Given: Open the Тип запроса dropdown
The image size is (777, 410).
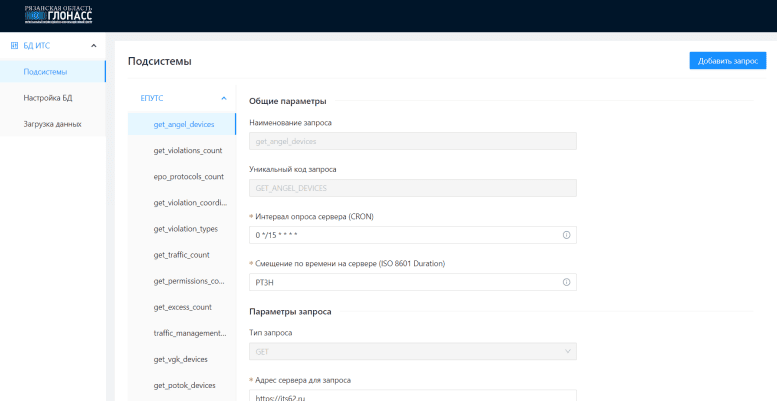Looking at the screenshot, I should (x=412, y=351).
